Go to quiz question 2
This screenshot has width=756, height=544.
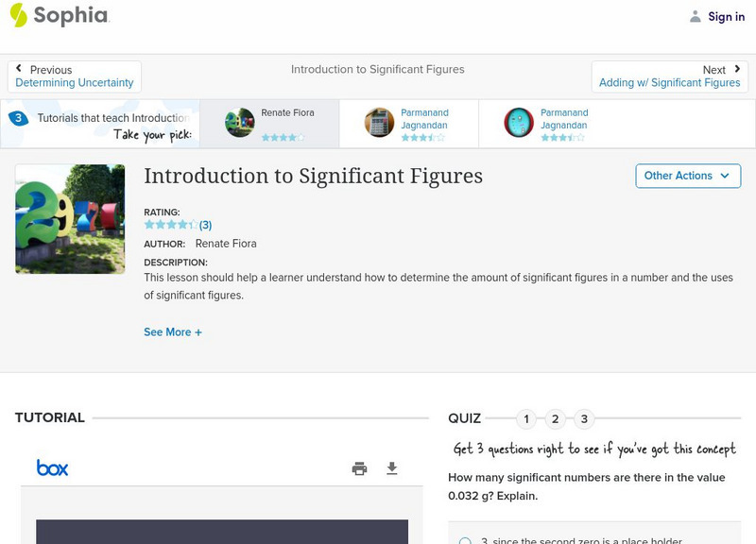pos(556,419)
